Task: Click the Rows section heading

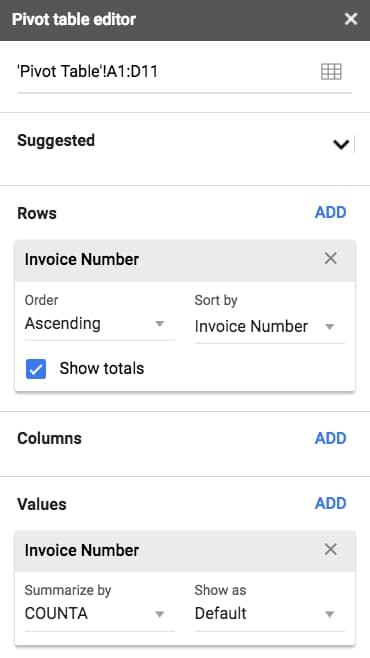Action: coord(36,213)
